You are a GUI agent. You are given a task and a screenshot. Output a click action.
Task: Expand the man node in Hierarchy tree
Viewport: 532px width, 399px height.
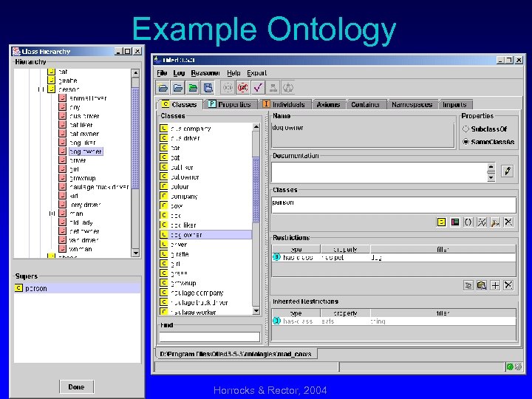[x=52, y=214]
